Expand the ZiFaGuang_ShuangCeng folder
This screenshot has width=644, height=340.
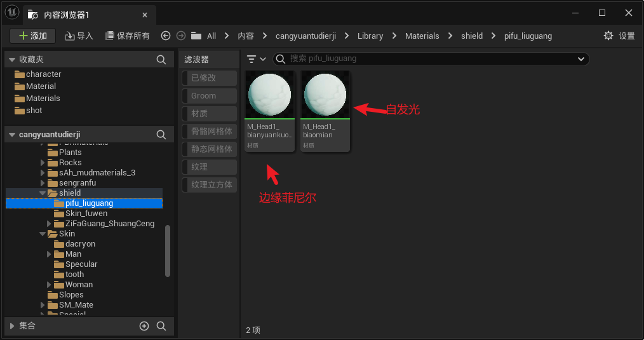(x=50, y=224)
